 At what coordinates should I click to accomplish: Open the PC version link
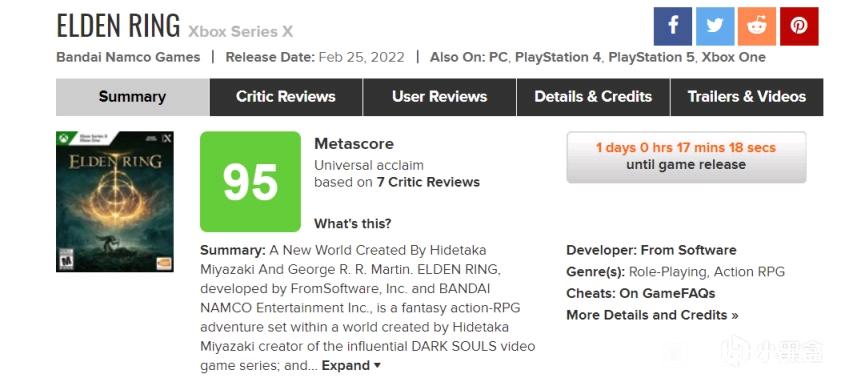tap(499, 57)
